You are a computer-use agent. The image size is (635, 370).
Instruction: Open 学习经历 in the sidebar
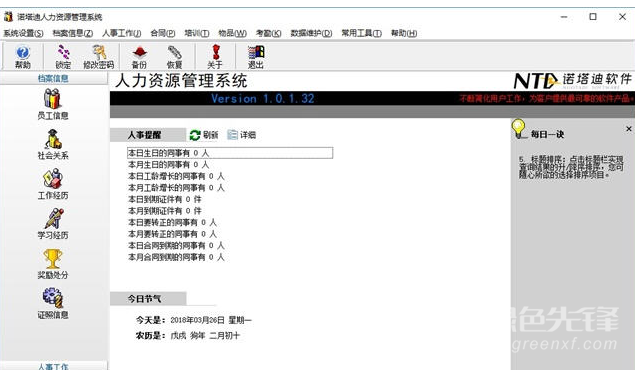click(53, 224)
